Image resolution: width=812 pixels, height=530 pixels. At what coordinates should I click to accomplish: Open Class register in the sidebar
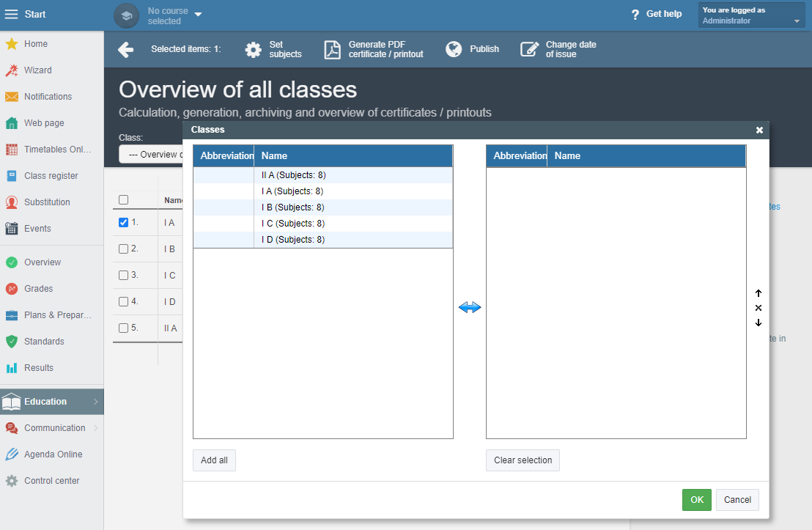click(51, 176)
